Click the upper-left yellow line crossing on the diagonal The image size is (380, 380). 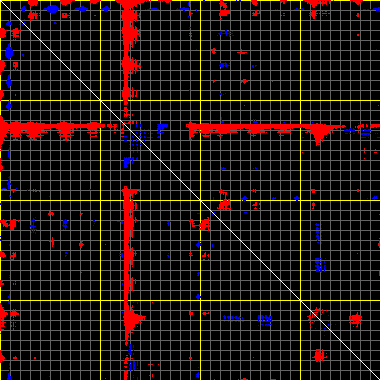tap(100, 100)
